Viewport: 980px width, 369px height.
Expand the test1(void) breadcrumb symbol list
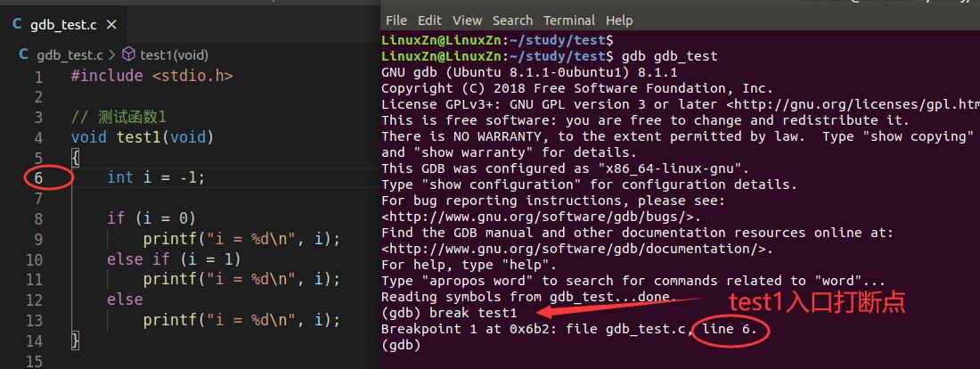pos(174,54)
